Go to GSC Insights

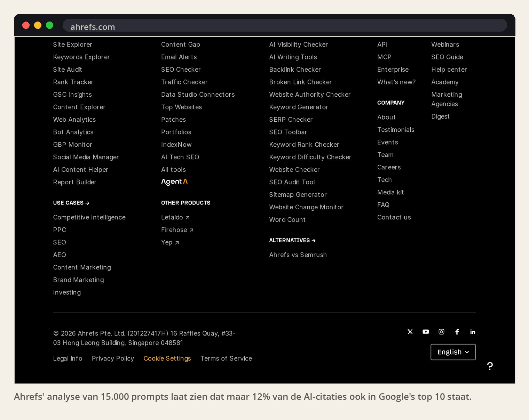click(73, 95)
